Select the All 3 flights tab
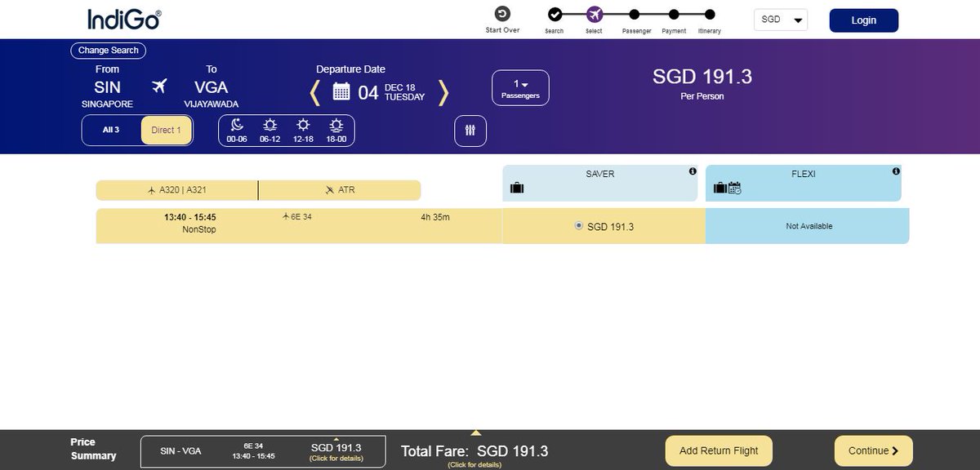Screen dimensions: 980x470 [111, 130]
